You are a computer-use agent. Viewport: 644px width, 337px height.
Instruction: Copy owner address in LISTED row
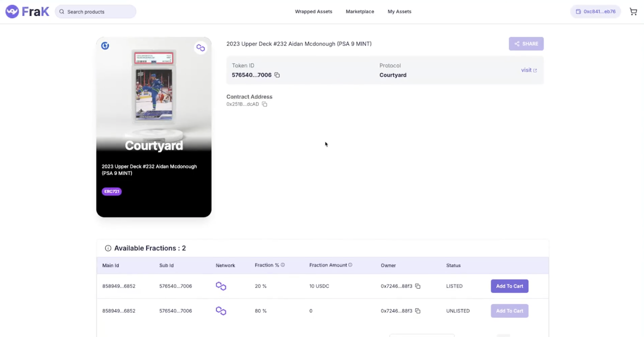point(418,286)
